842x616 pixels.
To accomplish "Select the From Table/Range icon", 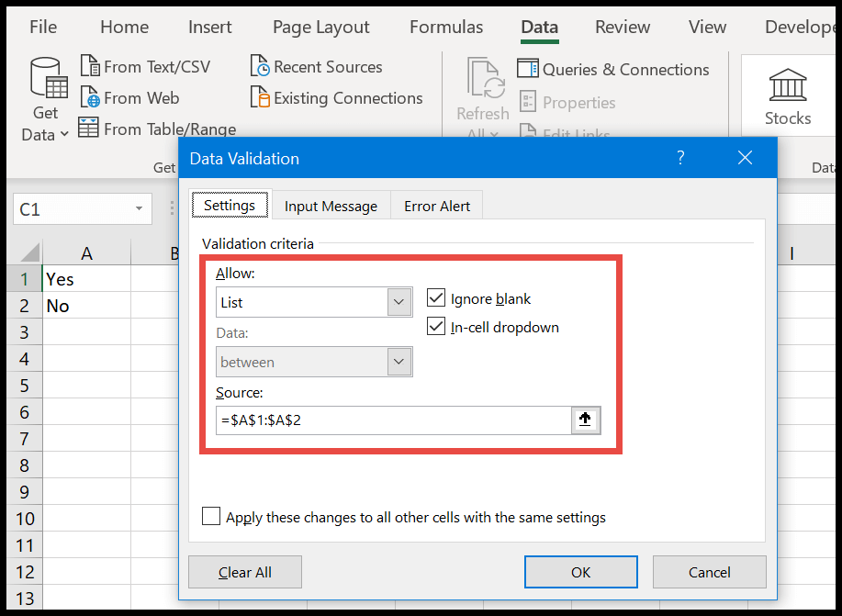I will pyautogui.click(x=88, y=128).
